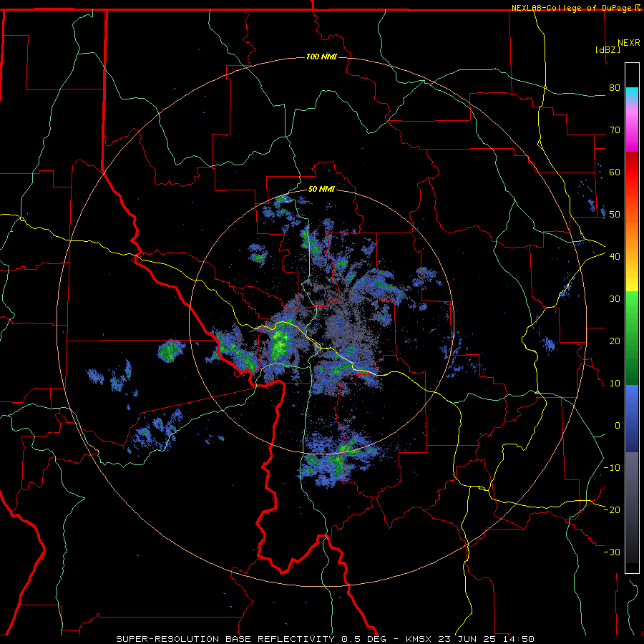Click the -20 value on the dBZ scale
The height and width of the screenshot is (644, 644).
[x=612, y=509]
